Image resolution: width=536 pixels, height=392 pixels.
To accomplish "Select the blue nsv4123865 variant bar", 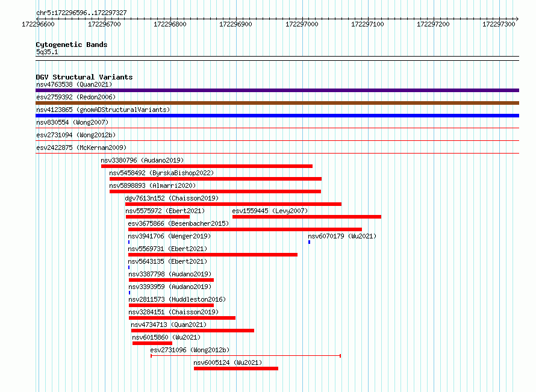I will pyautogui.click(x=277, y=116).
